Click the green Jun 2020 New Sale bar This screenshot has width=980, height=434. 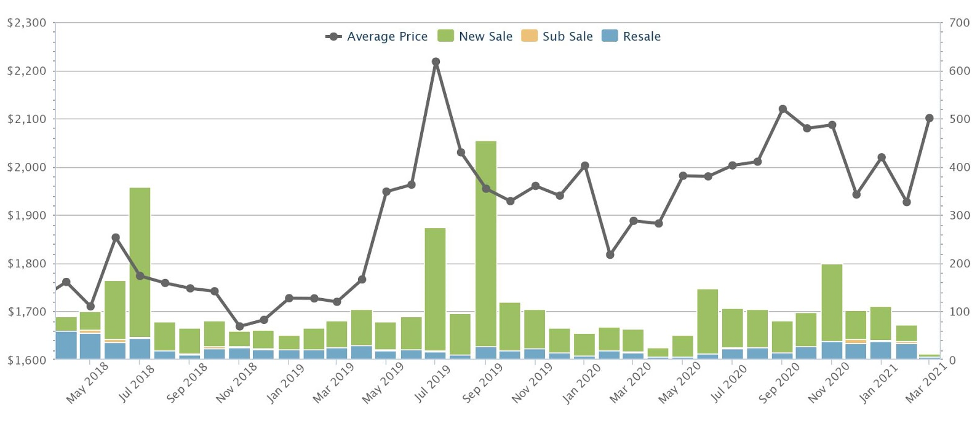707,322
